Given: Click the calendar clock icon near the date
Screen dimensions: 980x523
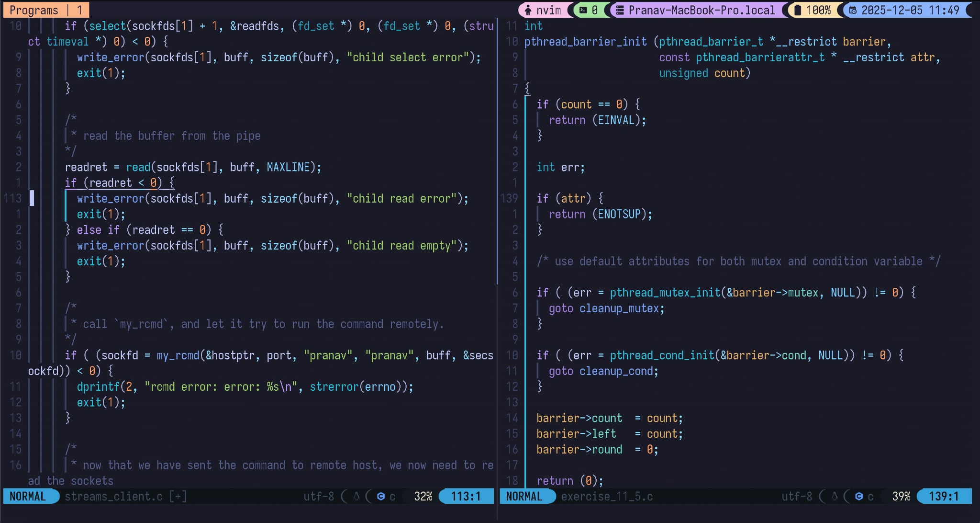Looking at the screenshot, I should (853, 10).
